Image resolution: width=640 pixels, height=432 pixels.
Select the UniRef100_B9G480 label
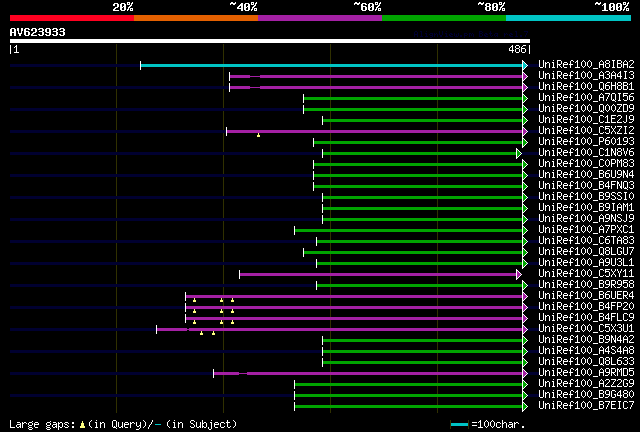[586, 395]
